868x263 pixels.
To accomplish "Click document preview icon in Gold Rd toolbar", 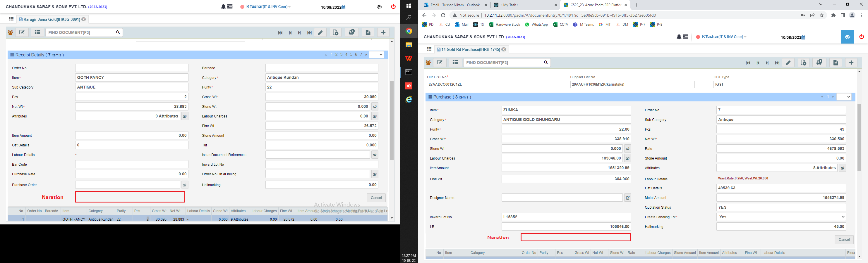I will tap(804, 63).
